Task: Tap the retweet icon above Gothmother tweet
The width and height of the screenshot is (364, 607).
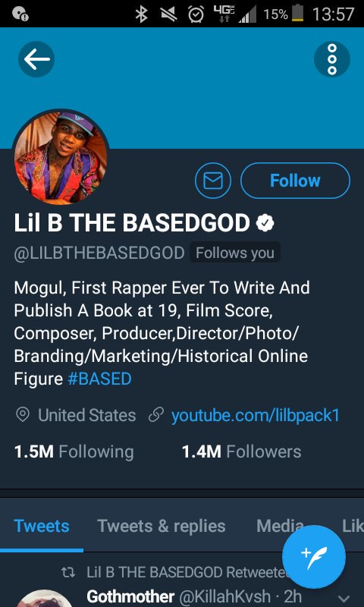Action: [x=68, y=573]
